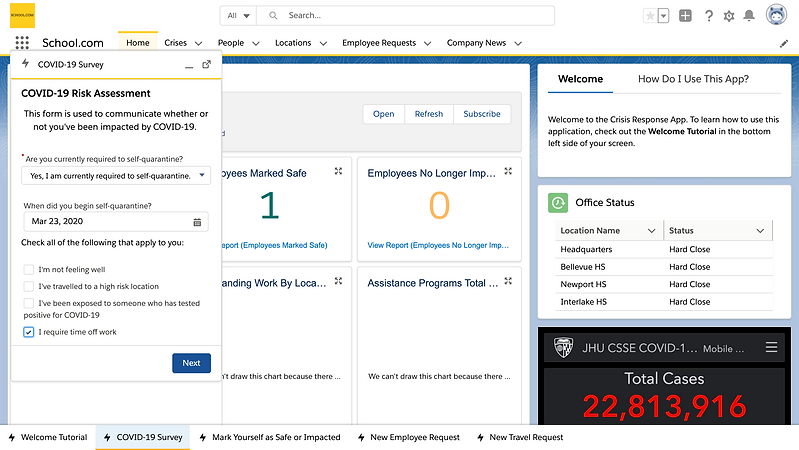The width and height of the screenshot is (799, 450).
Task: Open the global actions plus icon
Action: [x=685, y=16]
